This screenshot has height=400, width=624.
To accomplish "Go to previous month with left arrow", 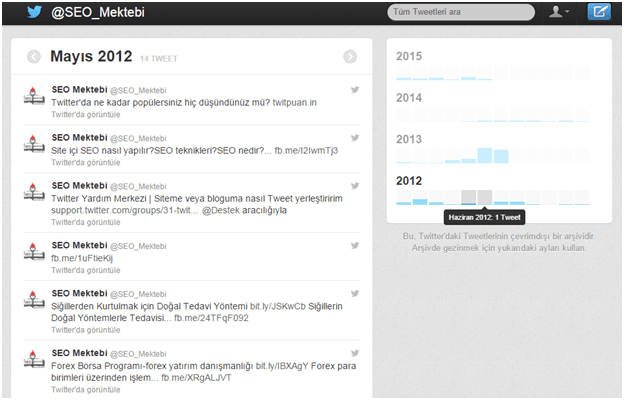I will click(x=34, y=57).
